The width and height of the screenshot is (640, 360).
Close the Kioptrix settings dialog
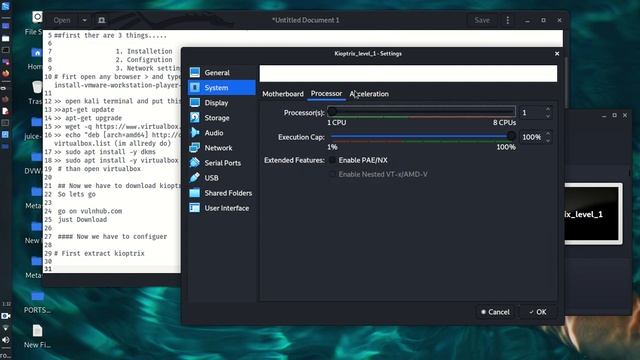point(557,53)
